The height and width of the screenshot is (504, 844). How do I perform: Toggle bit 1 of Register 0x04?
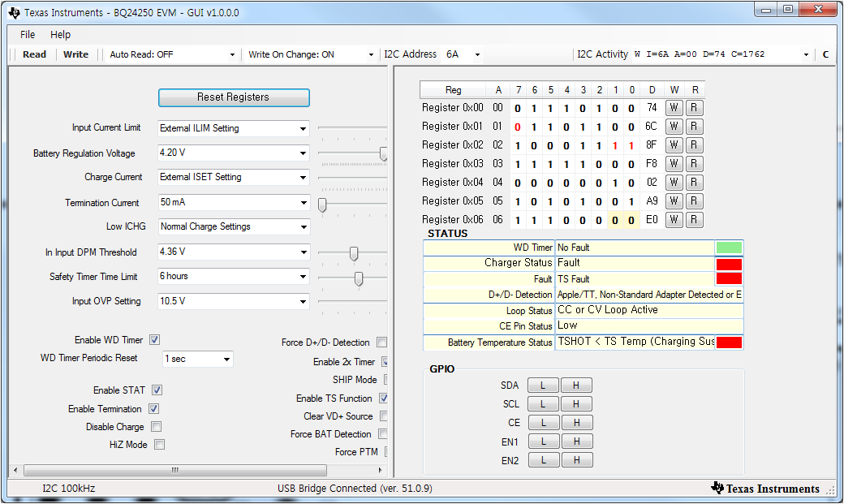coord(615,183)
